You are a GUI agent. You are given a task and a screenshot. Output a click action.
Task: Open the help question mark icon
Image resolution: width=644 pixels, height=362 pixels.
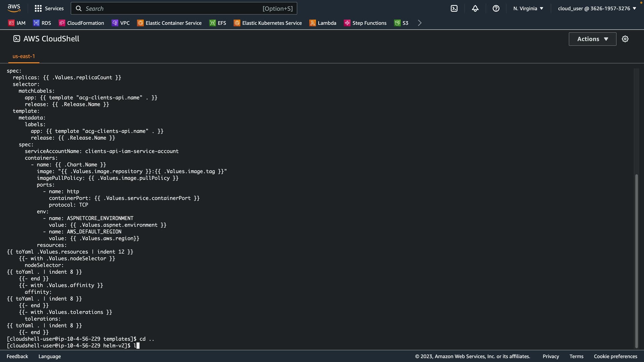click(x=496, y=8)
